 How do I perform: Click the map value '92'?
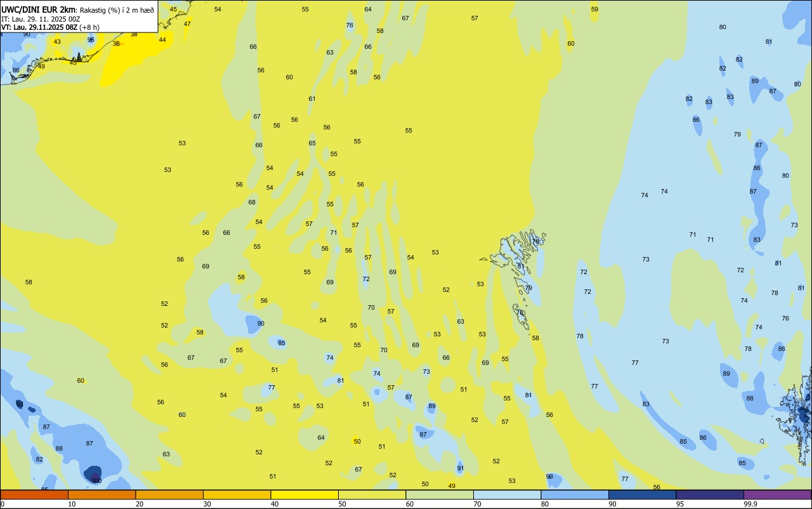tap(20, 404)
